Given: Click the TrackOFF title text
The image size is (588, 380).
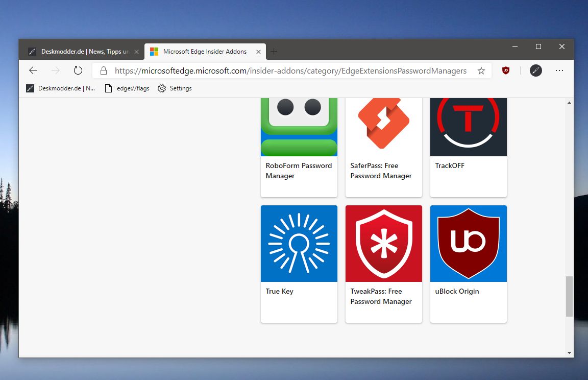Looking at the screenshot, I should pyautogui.click(x=450, y=165).
